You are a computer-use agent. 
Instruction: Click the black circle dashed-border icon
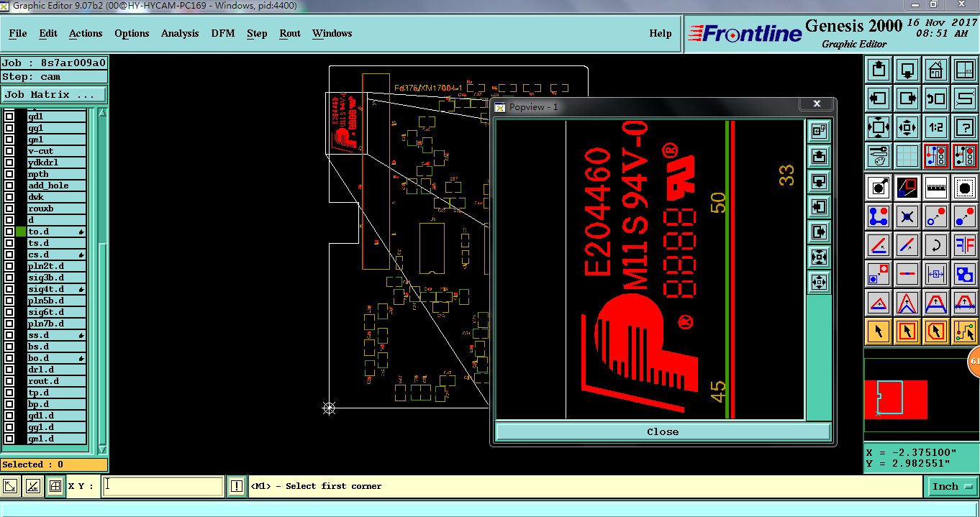[965, 188]
